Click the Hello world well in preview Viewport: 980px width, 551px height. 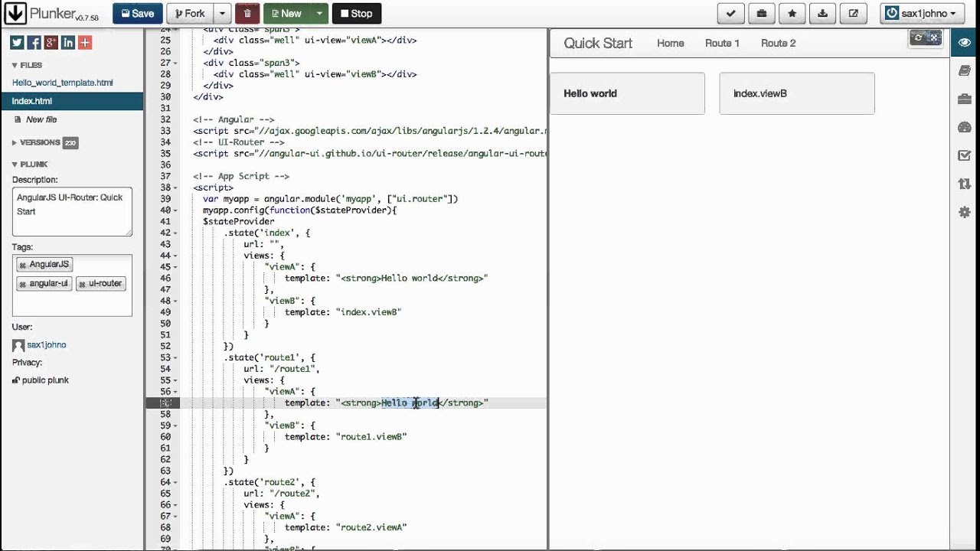coord(627,93)
